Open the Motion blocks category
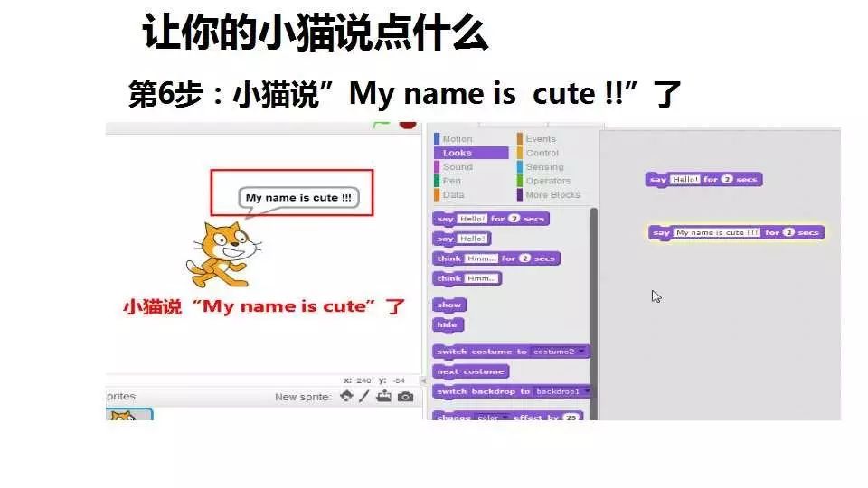 tap(458, 139)
